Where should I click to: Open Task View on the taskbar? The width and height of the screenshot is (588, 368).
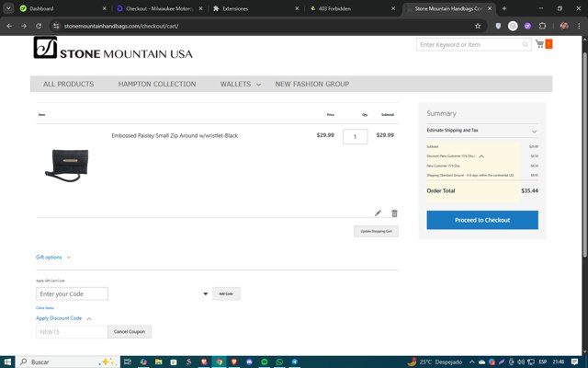click(x=128, y=362)
